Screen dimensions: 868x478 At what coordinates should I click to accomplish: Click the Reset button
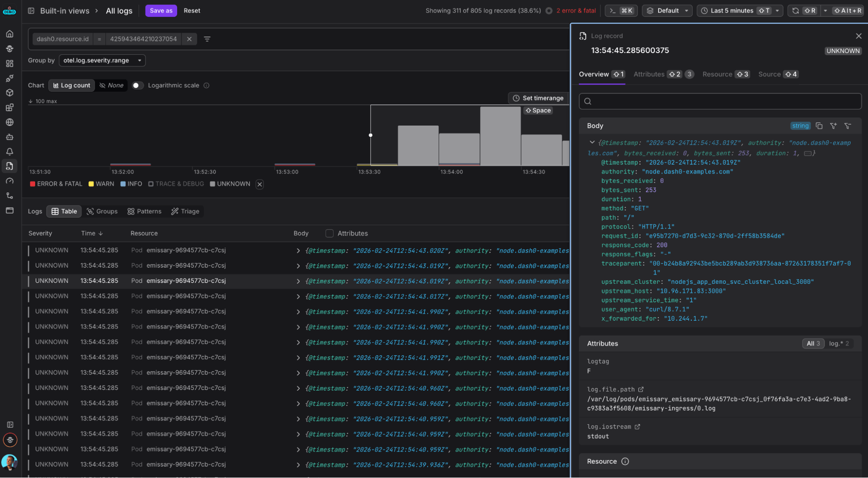click(x=192, y=11)
